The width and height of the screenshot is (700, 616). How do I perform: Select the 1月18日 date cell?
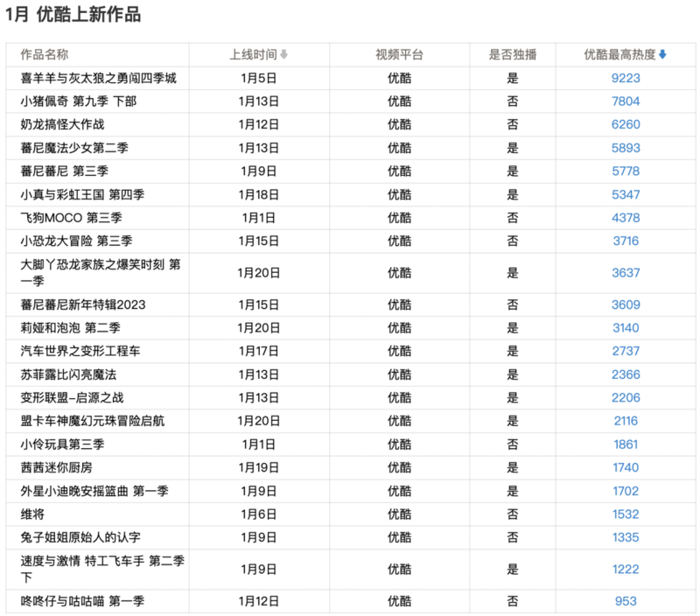259,194
